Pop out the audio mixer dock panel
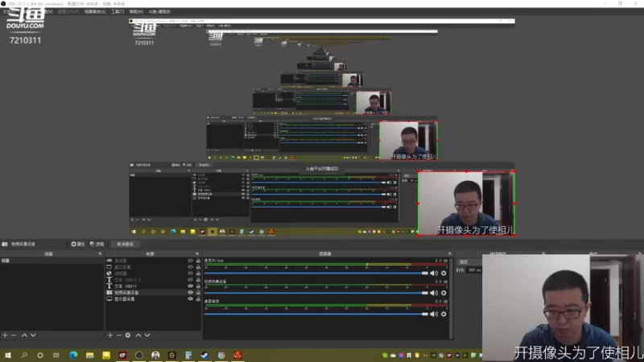 (x=450, y=253)
